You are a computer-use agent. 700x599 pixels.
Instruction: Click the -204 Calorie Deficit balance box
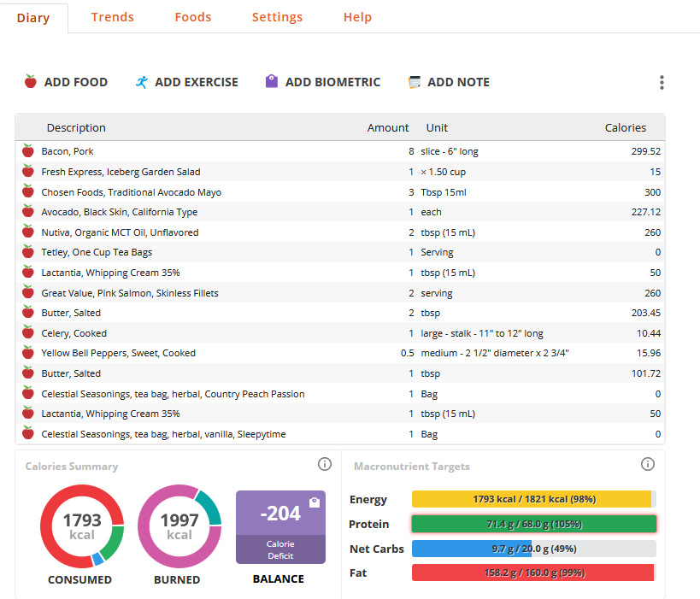280,527
